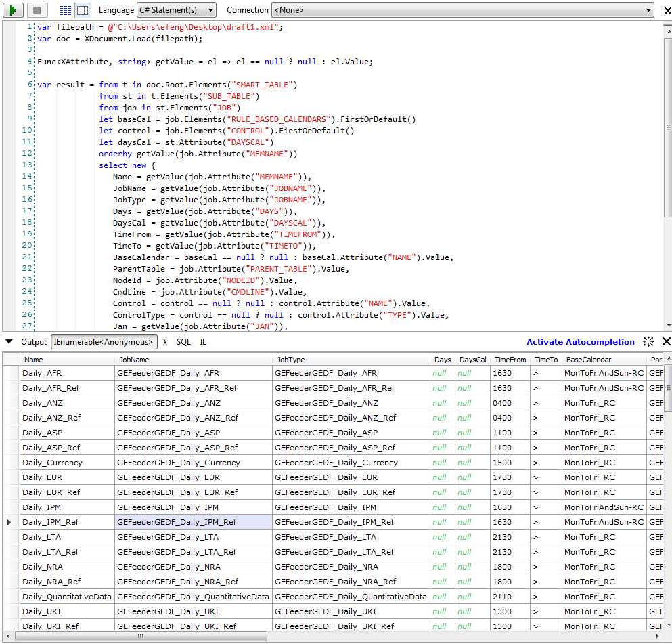Switch results to rich text view icon
Screen dimensions: 672x644
point(65,10)
